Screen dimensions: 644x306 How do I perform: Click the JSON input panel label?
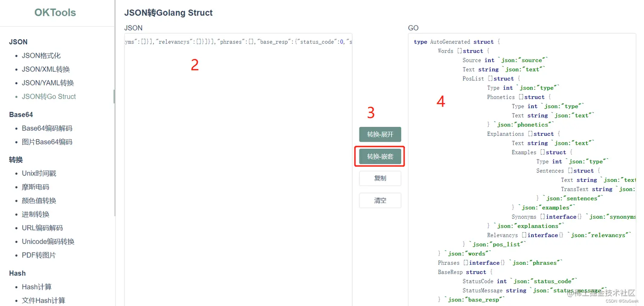click(x=133, y=28)
